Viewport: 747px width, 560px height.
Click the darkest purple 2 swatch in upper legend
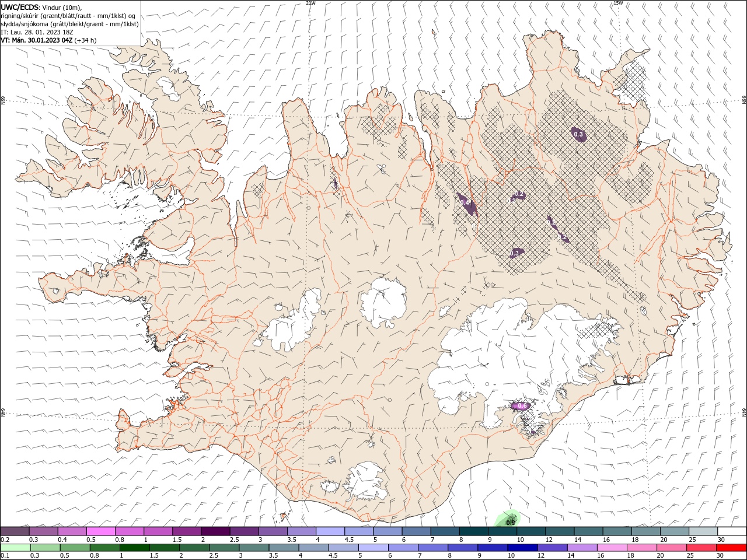[215, 531]
